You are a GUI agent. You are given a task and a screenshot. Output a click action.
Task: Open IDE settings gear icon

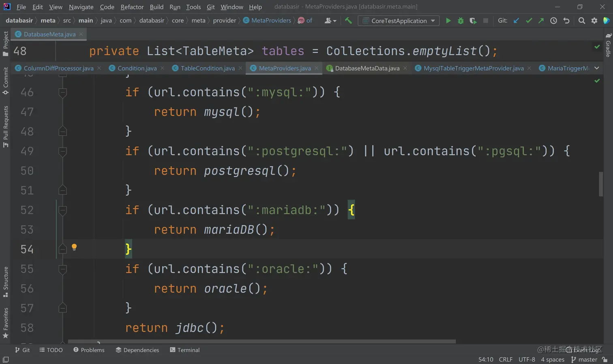(594, 21)
